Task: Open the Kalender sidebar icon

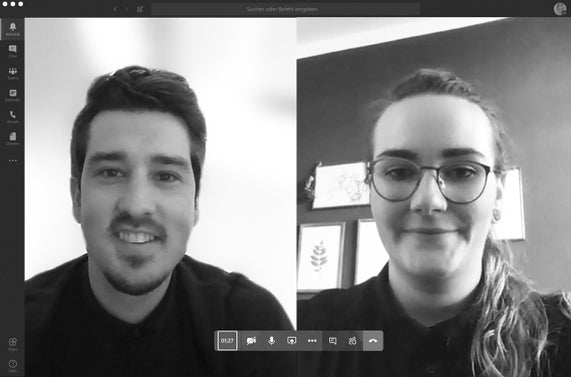Action: (12, 95)
